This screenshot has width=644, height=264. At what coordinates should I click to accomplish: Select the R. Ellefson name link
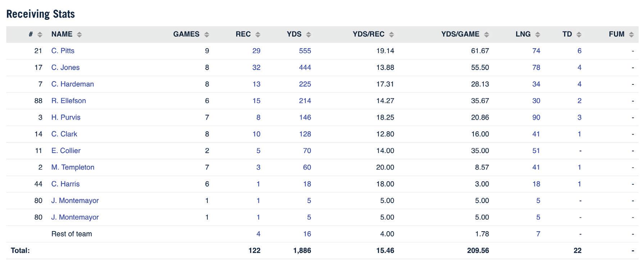[x=68, y=101]
